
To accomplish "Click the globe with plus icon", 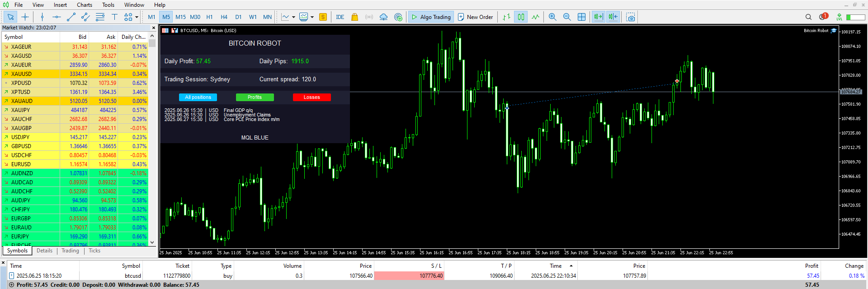I will pyautogui.click(x=398, y=17).
